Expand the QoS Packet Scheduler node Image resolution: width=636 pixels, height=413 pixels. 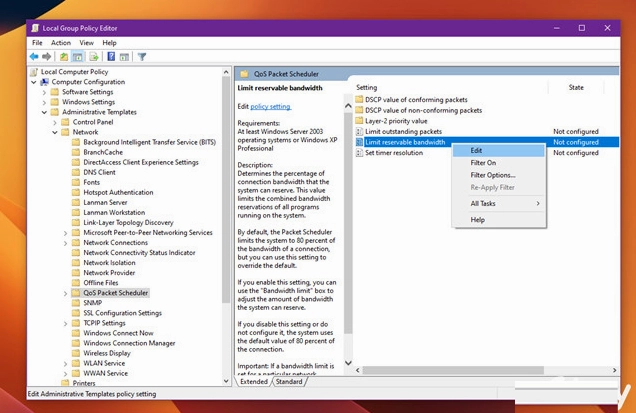tap(65, 293)
